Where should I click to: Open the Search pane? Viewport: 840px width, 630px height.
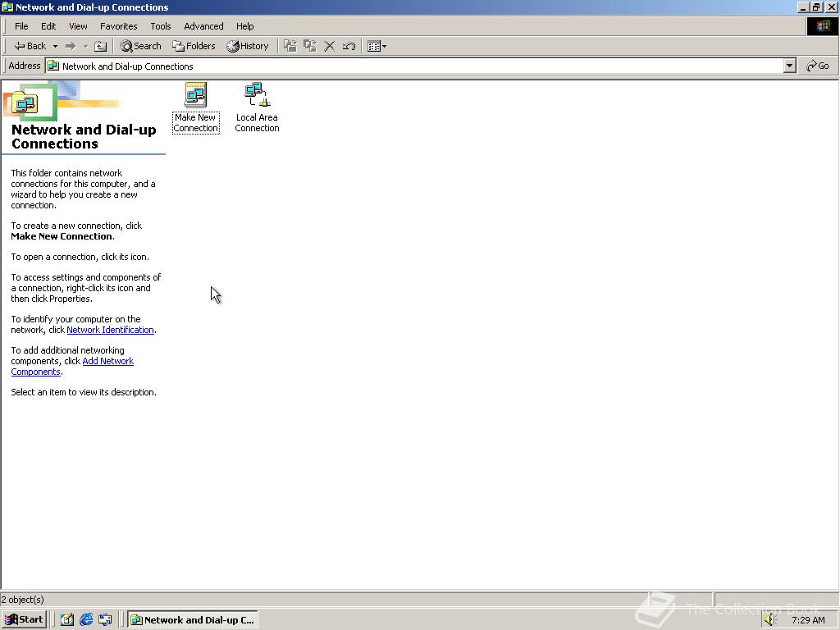click(140, 46)
